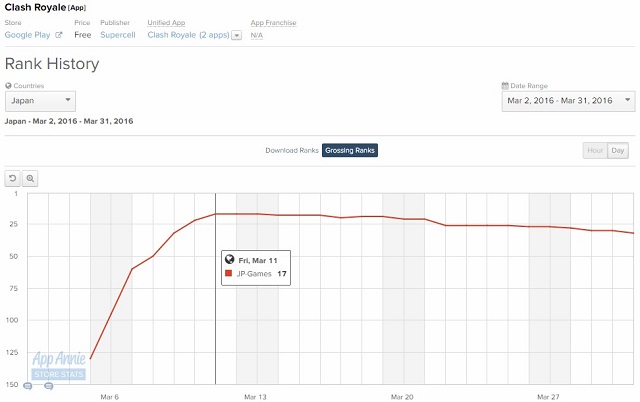Image resolution: width=640 pixels, height=402 pixels.
Task: Click the chart reset undo icon
Action: [13, 178]
